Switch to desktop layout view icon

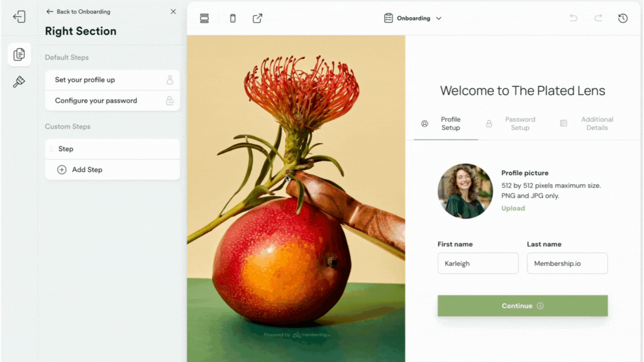(204, 19)
